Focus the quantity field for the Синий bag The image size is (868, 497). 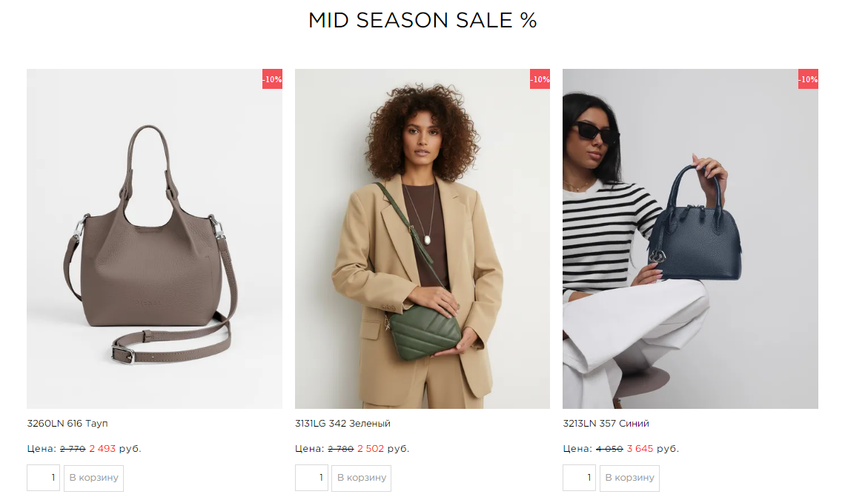pyautogui.click(x=579, y=478)
